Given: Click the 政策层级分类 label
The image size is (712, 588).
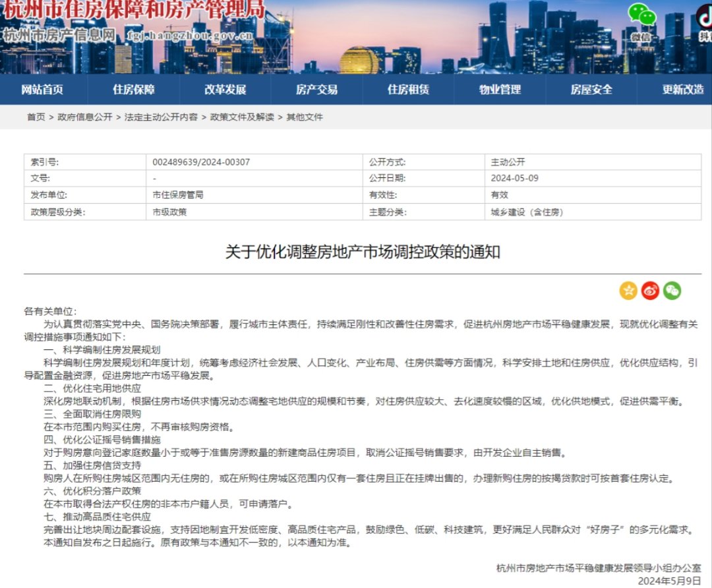Looking at the screenshot, I should pyautogui.click(x=57, y=212).
